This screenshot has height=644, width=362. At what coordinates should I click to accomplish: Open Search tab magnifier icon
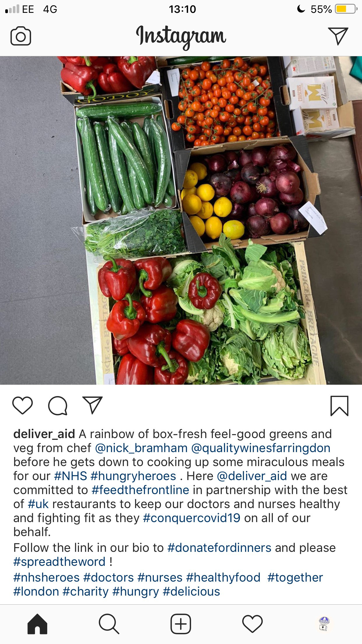coord(109,624)
